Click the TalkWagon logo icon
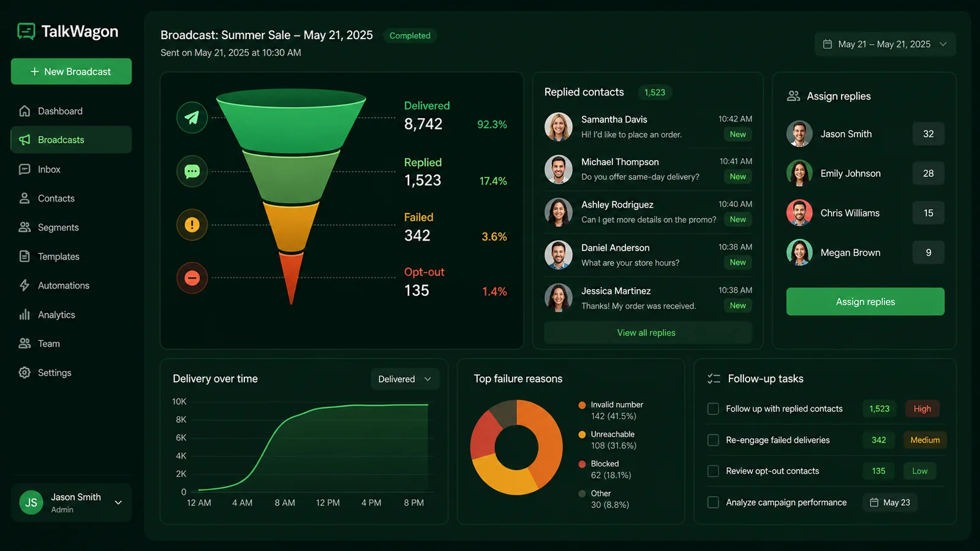Screen dimensions: 980x551 (26, 31)
